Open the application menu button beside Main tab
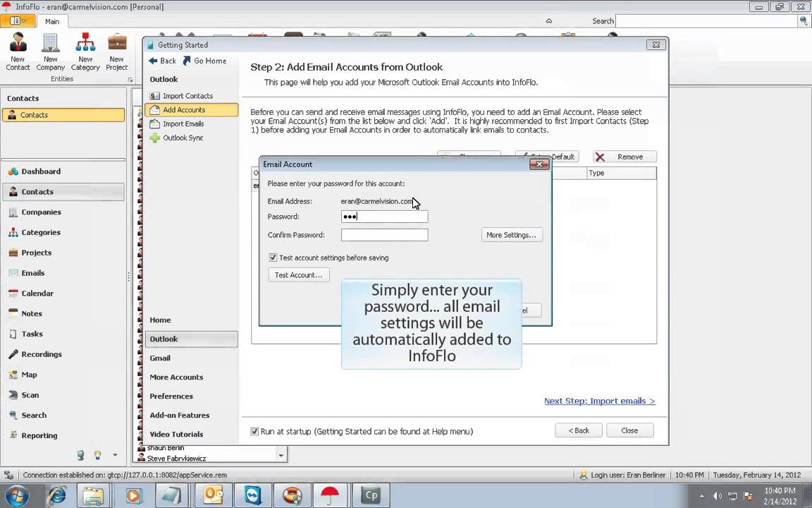812x508 pixels. (x=18, y=20)
